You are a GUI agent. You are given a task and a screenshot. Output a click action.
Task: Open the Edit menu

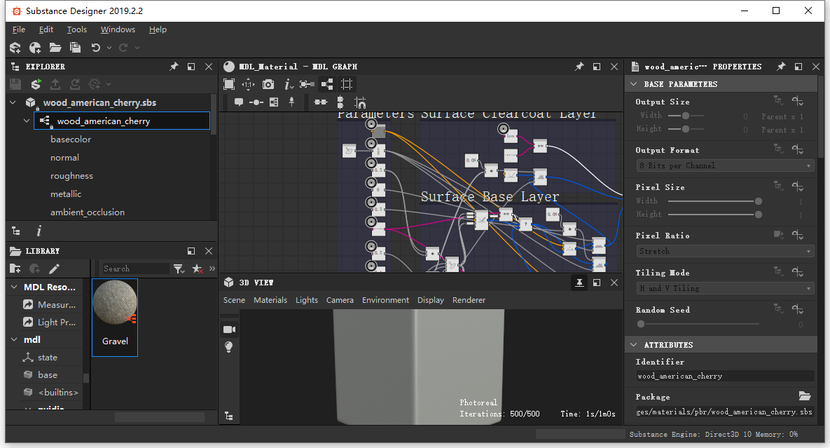tap(46, 30)
